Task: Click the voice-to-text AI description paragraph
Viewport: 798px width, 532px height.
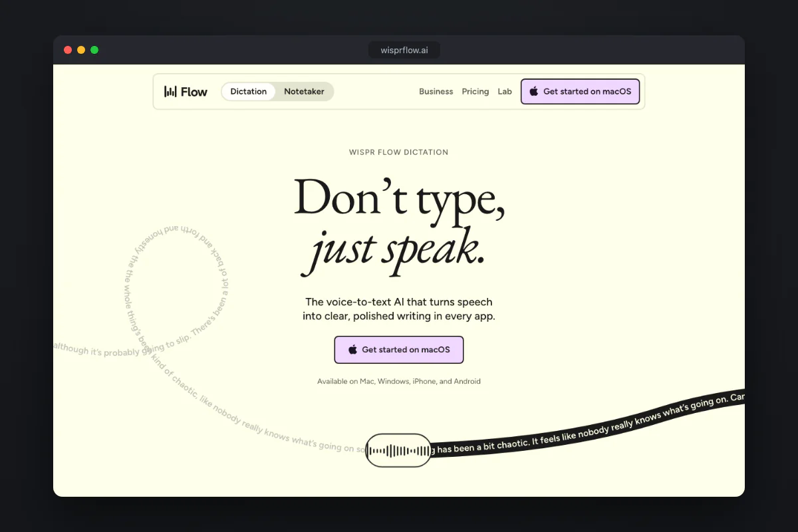Action: pos(399,309)
